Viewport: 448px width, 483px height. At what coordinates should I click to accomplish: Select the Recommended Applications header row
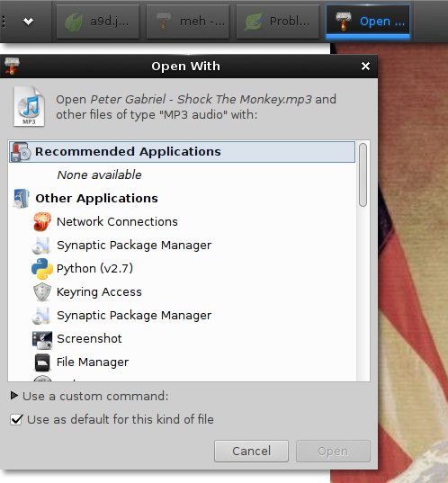[x=182, y=151]
